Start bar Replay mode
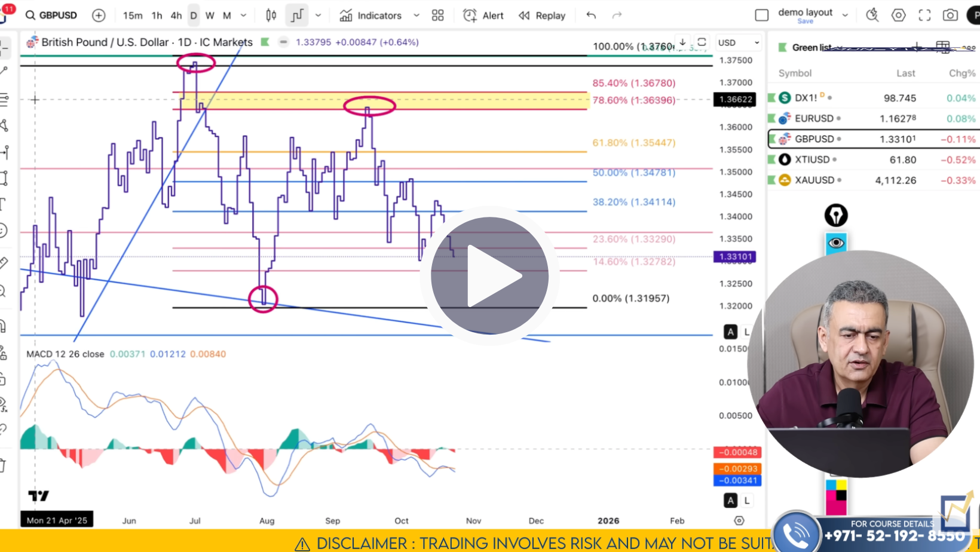Screen dimensions: 980x552 pos(542,16)
